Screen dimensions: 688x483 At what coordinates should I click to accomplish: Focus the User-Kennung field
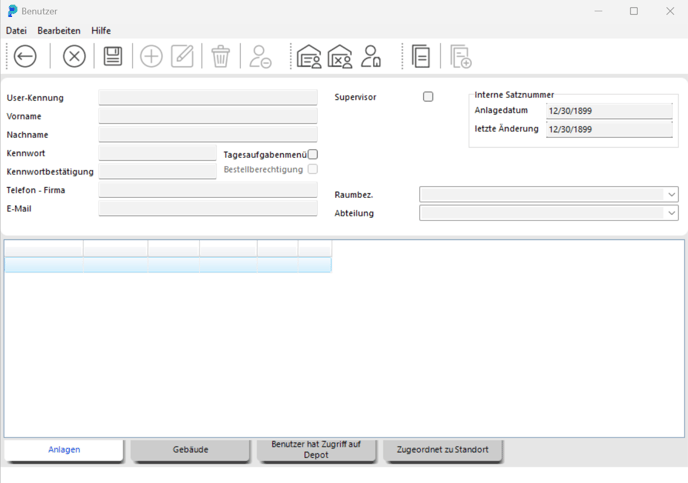(208, 97)
